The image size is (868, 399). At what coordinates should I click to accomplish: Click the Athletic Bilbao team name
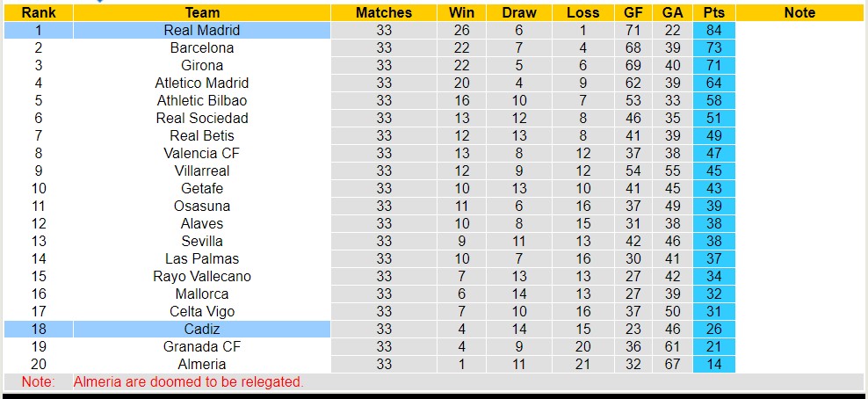(x=202, y=100)
